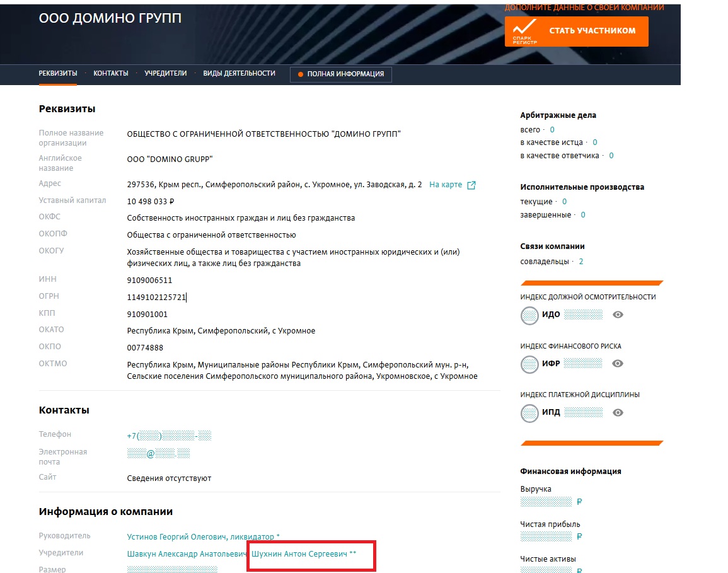The height and width of the screenshot is (573, 728).
Task: Show hidden ИДО value with eye icon
Action: point(618,315)
